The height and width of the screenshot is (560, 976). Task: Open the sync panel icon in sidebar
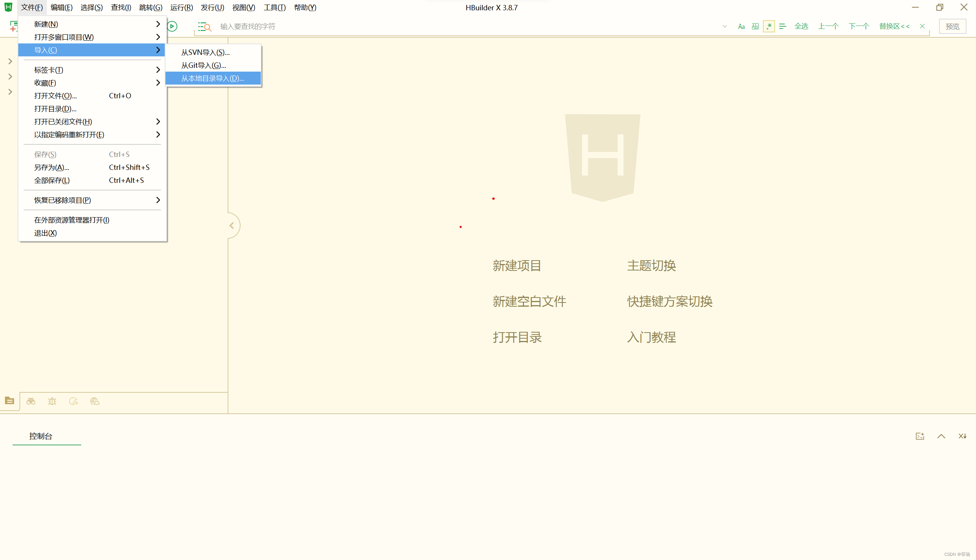coord(74,401)
